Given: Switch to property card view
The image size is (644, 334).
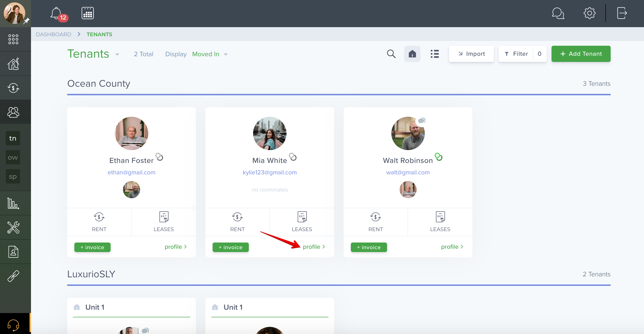Looking at the screenshot, I should pyautogui.click(x=412, y=54).
